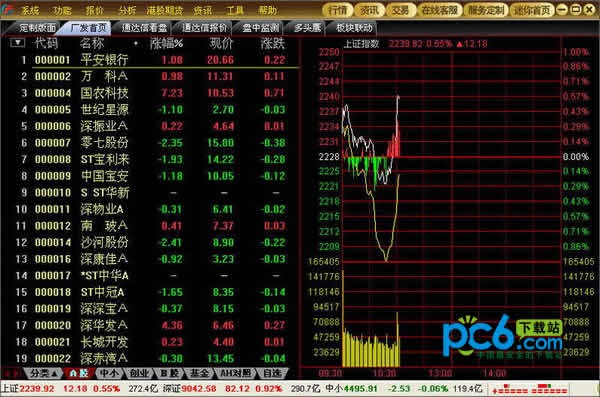This screenshot has width=600, height=397.
Task: Open 在线客服 online support
Action: pos(440,10)
